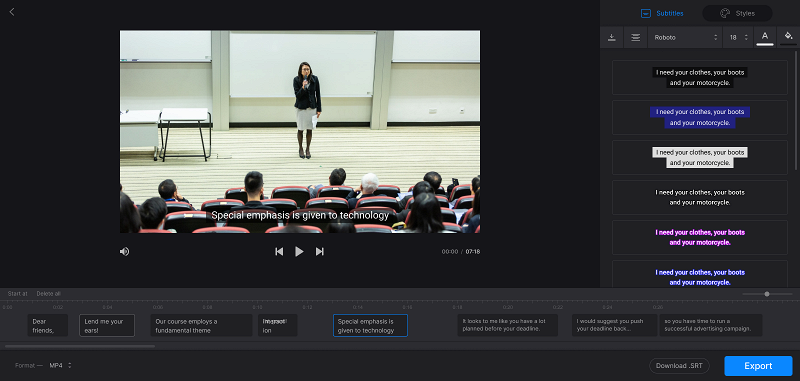The width and height of the screenshot is (800, 381).
Task: Select the blue glow subtitle style
Action: (x=699, y=274)
